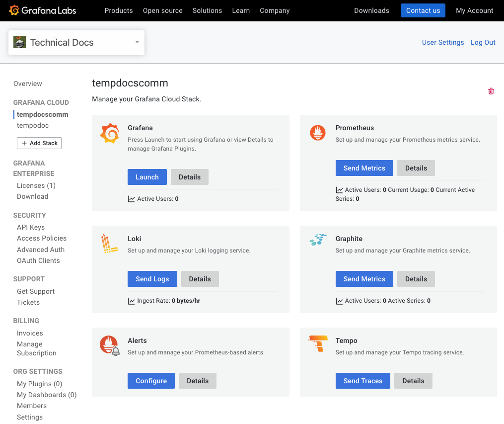This screenshot has width=504, height=424.
Task: Click the Technical Docs org avatar thumbnail
Action: click(19, 42)
